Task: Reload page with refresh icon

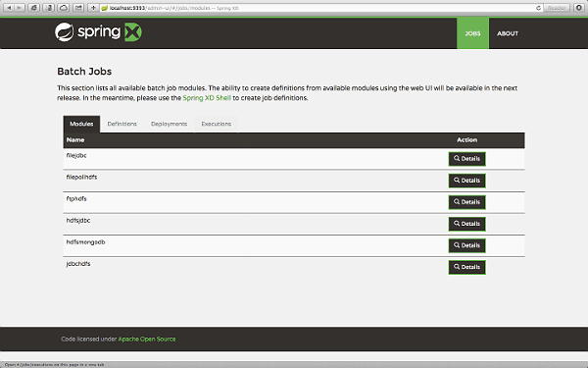Action: pyautogui.click(x=538, y=8)
